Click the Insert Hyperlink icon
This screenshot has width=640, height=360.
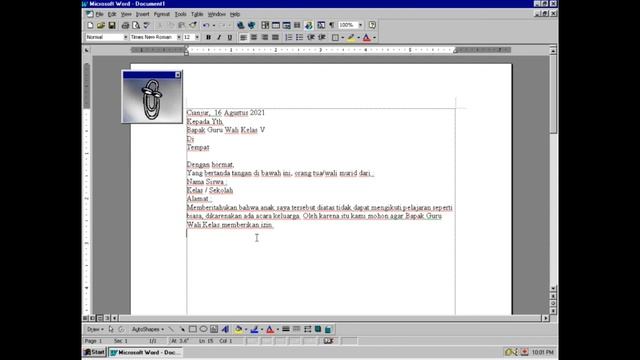(x=241, y=25)
